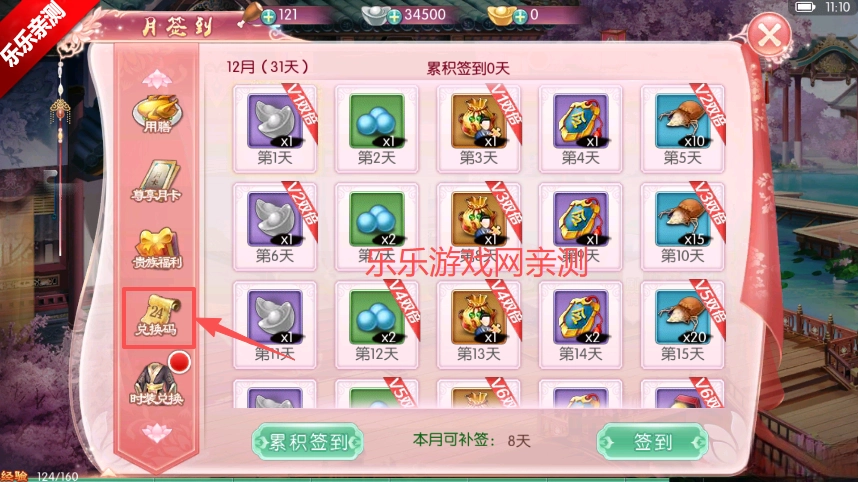Screen dimensions: 858x482
Task: Click the green 签到 sign-in button
Action: coord(652,442)
